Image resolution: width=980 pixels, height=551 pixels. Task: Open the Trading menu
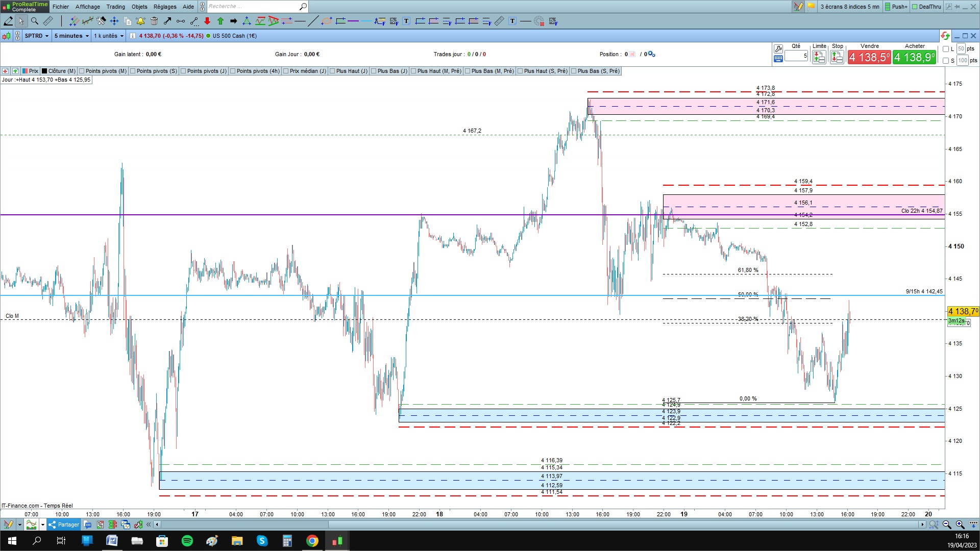[115, 7]
